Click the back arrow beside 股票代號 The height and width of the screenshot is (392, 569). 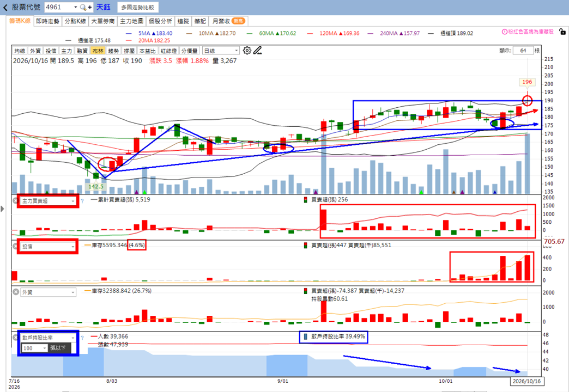click(x=5, y=7)
